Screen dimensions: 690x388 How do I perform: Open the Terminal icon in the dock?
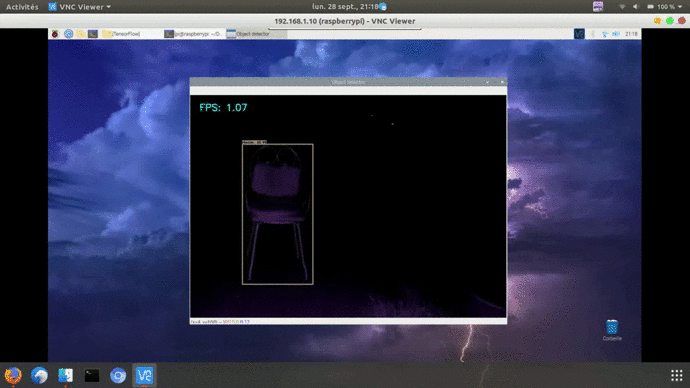point(92,375)
